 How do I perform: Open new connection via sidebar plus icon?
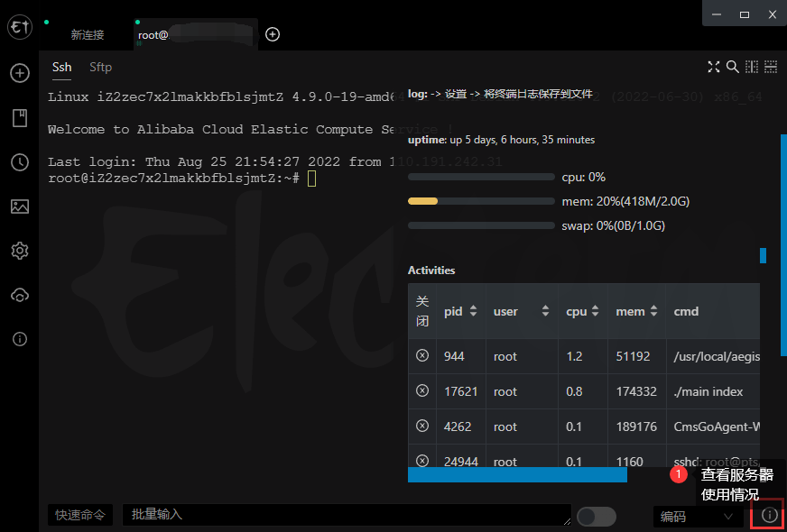coord(20,74)
